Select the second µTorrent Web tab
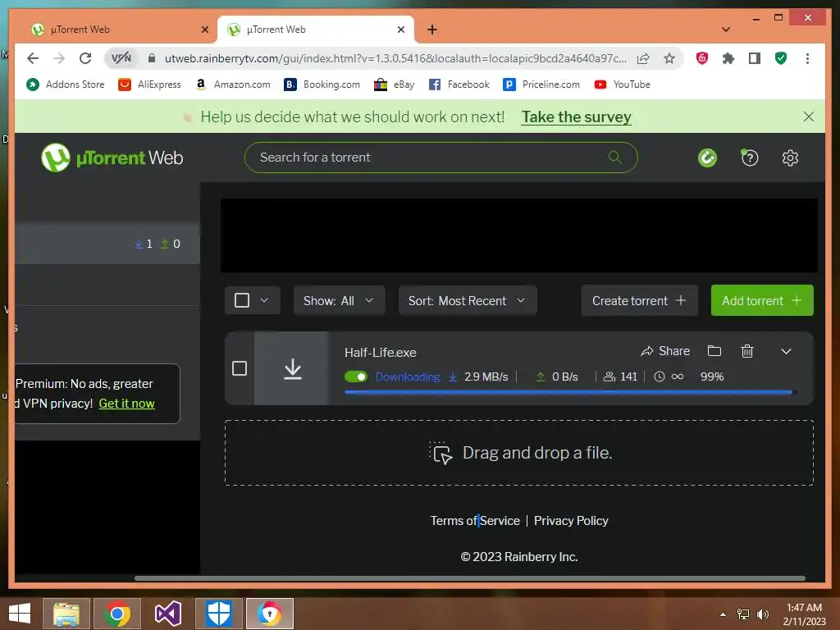The height and width of the screenshot is (630, 840). (x=316, y=30)
